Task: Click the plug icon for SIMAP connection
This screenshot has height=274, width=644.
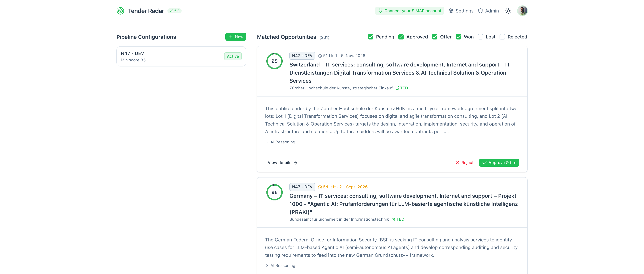Action: coord(380,11)
